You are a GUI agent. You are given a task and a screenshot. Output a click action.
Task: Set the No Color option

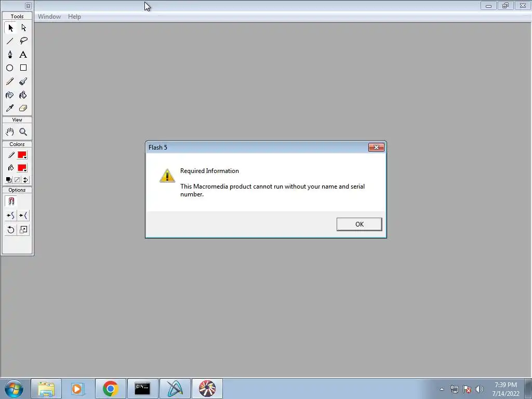click(17, 180)
